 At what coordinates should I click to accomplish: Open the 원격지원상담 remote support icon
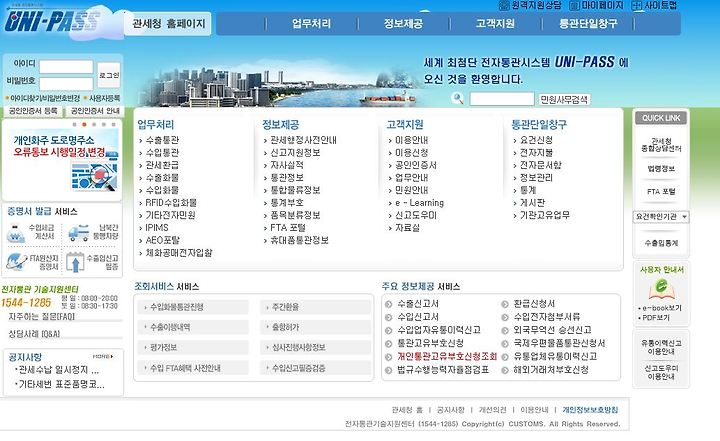point(504,6)
